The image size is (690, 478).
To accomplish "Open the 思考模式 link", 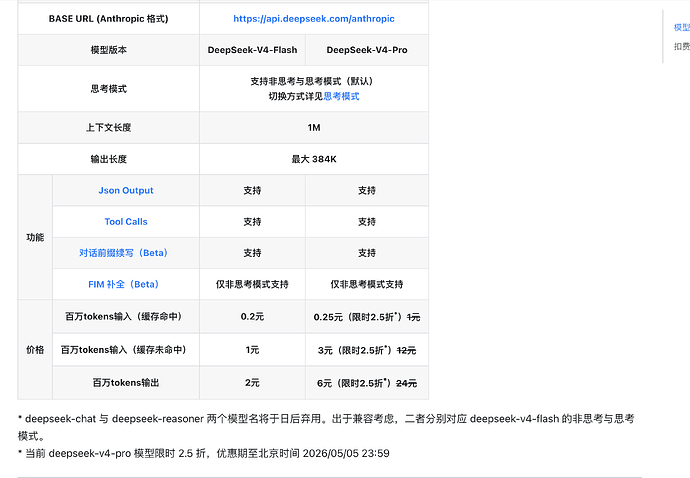I will 341,96.
